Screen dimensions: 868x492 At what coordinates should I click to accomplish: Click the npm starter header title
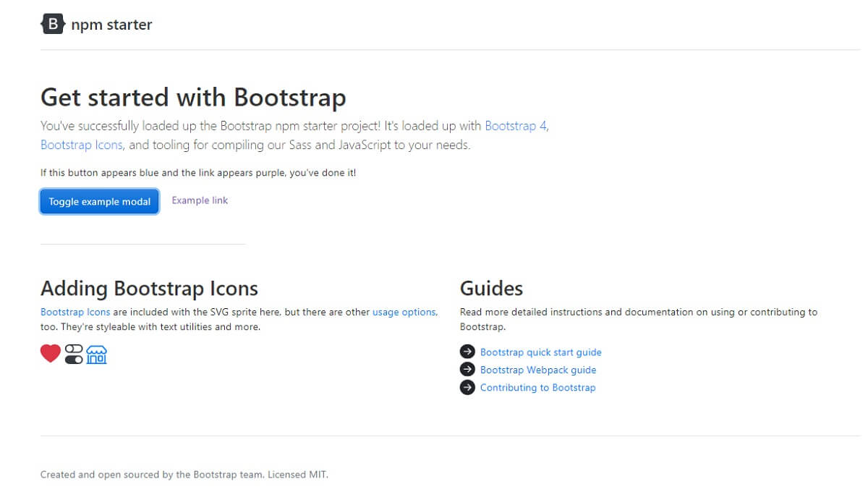(112, 25)
